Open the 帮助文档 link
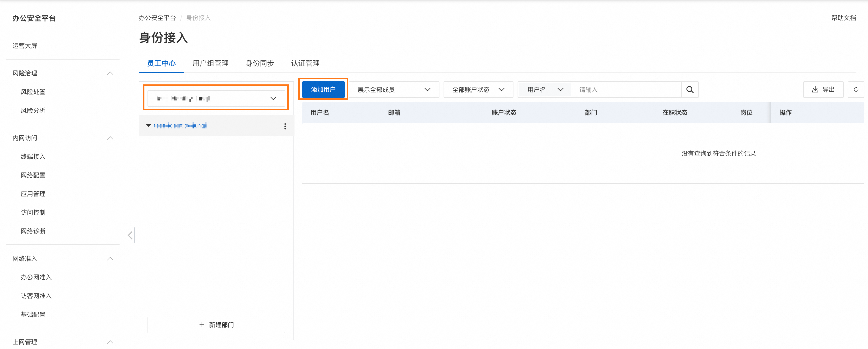Viewport: 868px width, 349px height. pos(843,18)
